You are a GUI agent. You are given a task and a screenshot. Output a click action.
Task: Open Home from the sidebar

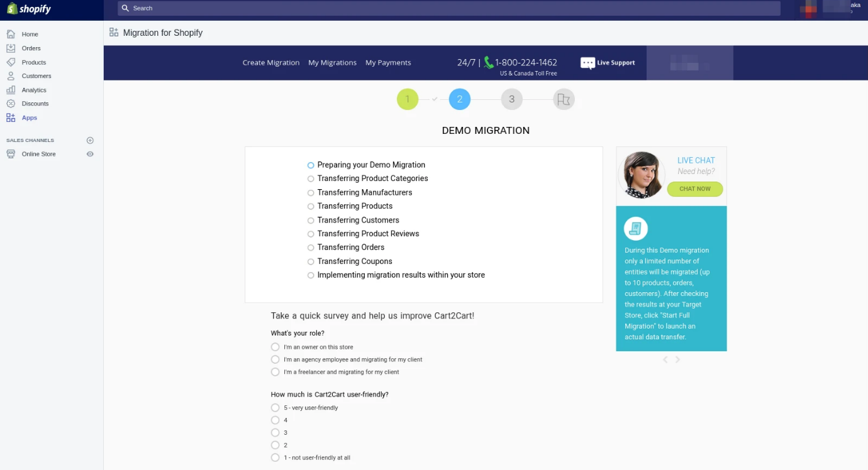click(x=30, y=35)
